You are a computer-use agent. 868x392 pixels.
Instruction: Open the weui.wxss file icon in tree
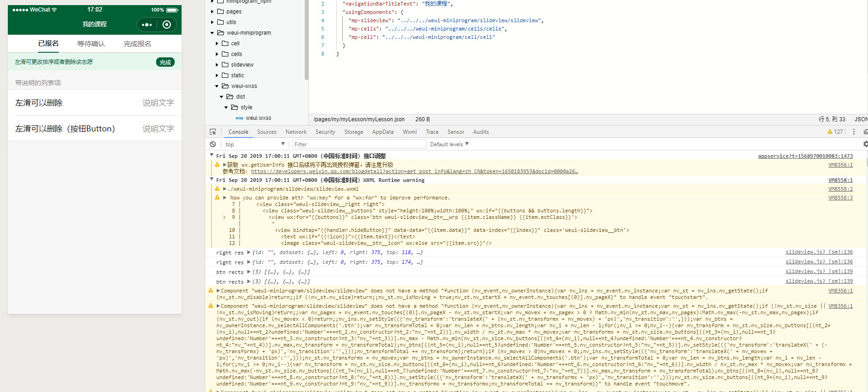(239, 118)
